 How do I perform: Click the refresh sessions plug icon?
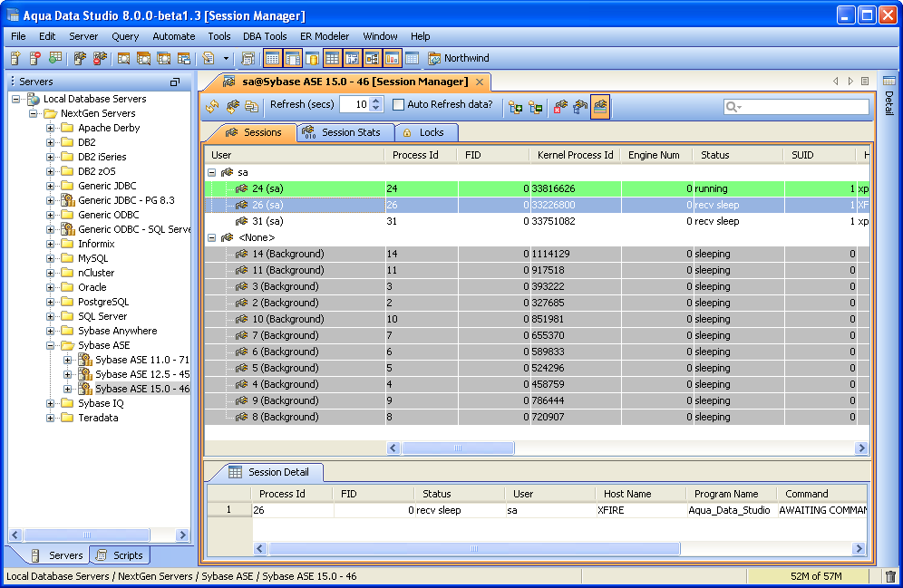coord(232,106)
